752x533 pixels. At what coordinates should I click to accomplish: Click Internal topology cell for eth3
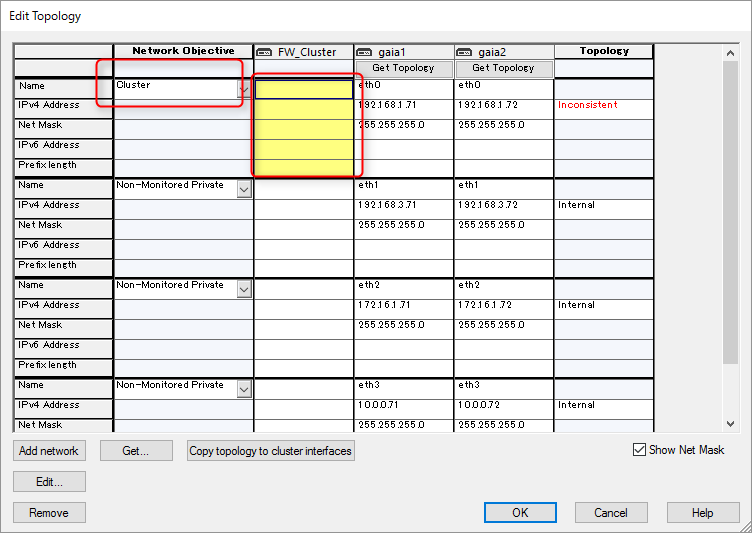pos(604,409)
